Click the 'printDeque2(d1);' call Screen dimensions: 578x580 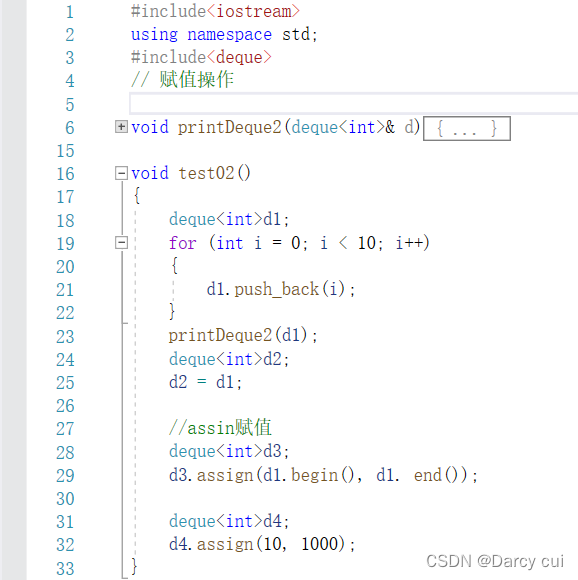[243, 335]
